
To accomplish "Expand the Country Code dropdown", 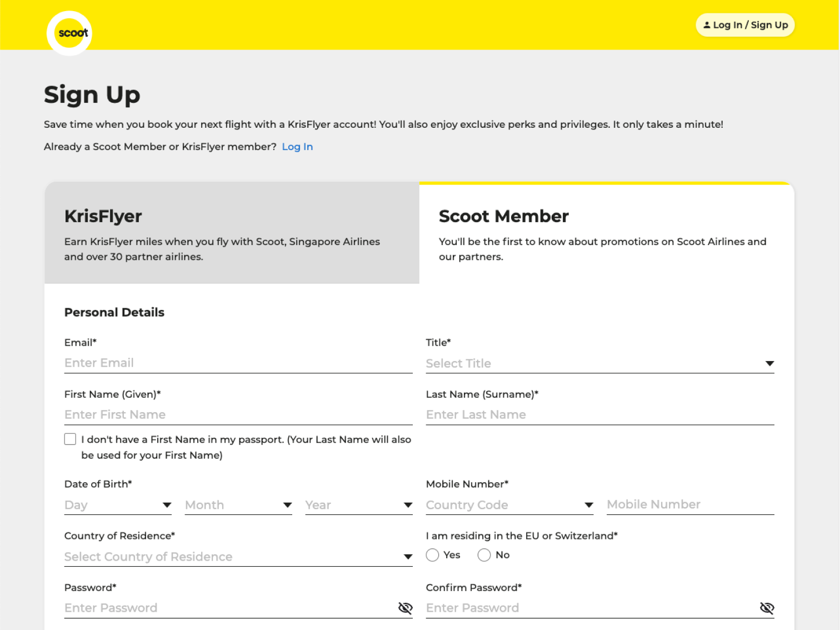I will click(x=510, y=505).
